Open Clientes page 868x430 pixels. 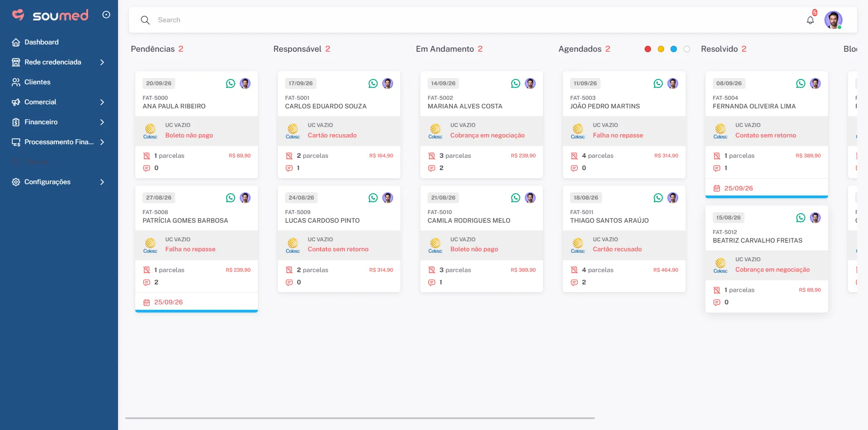pos(59,82)
